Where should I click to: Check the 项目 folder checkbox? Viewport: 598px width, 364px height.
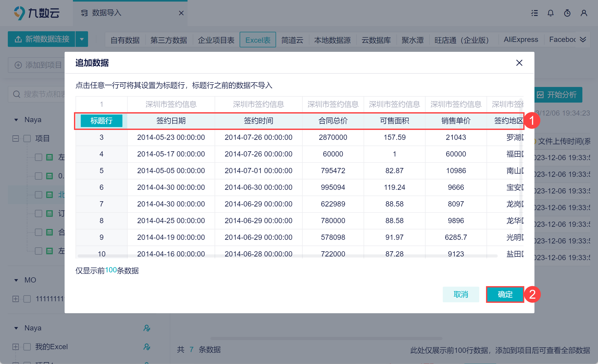pos(27,138)
